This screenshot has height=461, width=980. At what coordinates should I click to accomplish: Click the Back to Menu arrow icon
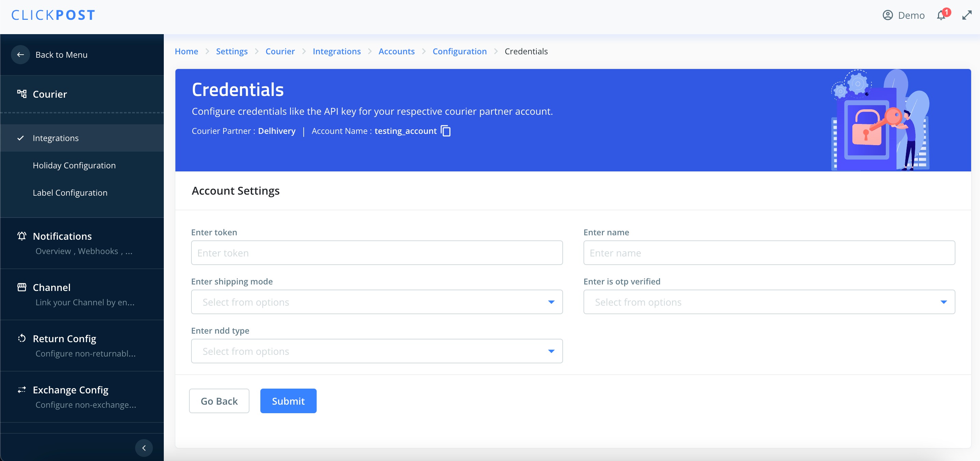pyautogui.click(x=20, y=55)
